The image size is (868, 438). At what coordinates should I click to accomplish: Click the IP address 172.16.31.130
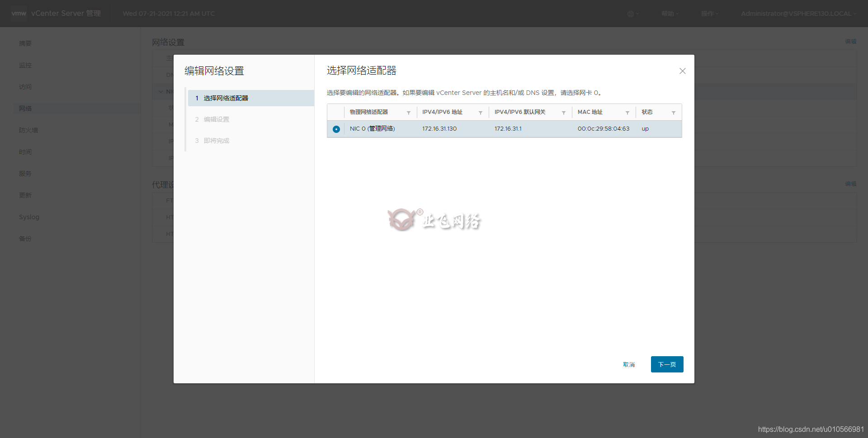[x=439, y=129]
